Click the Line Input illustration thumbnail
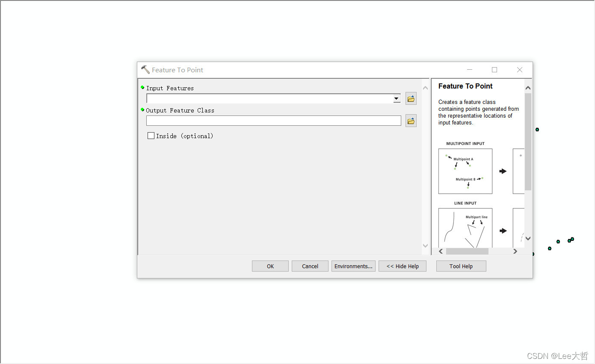Image resolution: width=595 pixels, height=364 pixels. coord(465,228)
